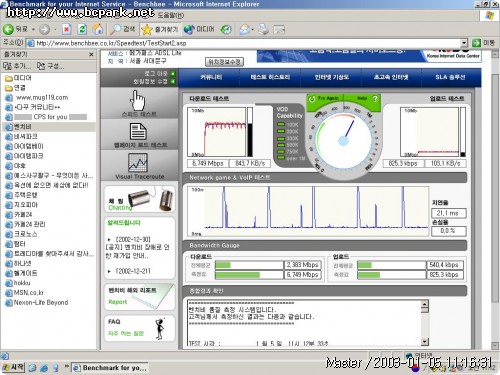Screen dimensions: 500x375
Task: Click the Windows Start (시작) button
Action: pyautogui.click(x=13, y=367)
